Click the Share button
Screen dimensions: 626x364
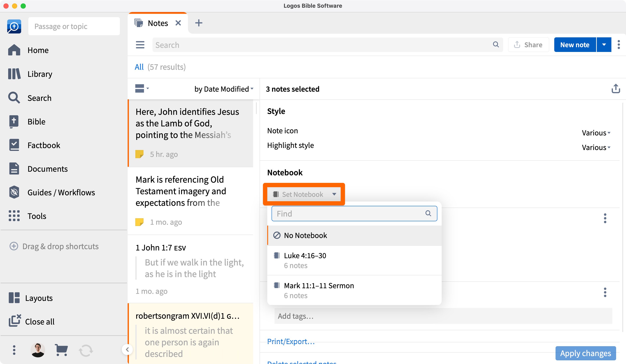point(528,45)
